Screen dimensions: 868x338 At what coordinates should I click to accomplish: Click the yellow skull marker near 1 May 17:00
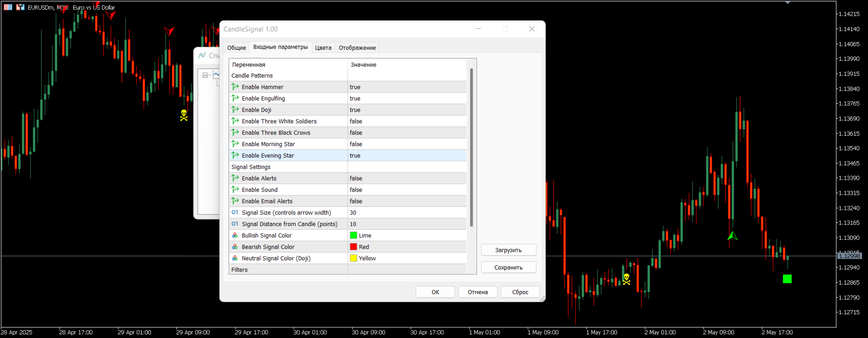[x=627, y=279]
